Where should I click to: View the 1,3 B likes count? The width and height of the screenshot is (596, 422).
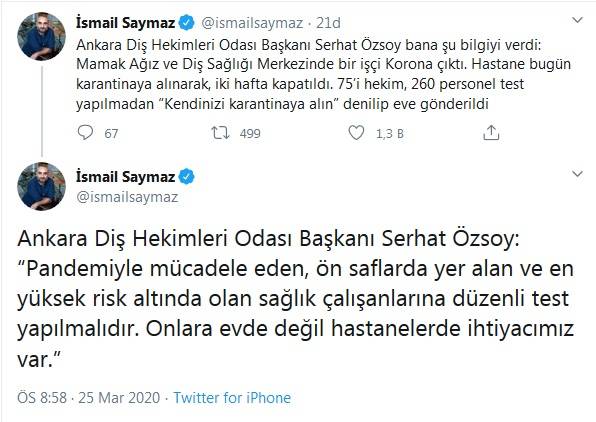[x=390, y=133]
